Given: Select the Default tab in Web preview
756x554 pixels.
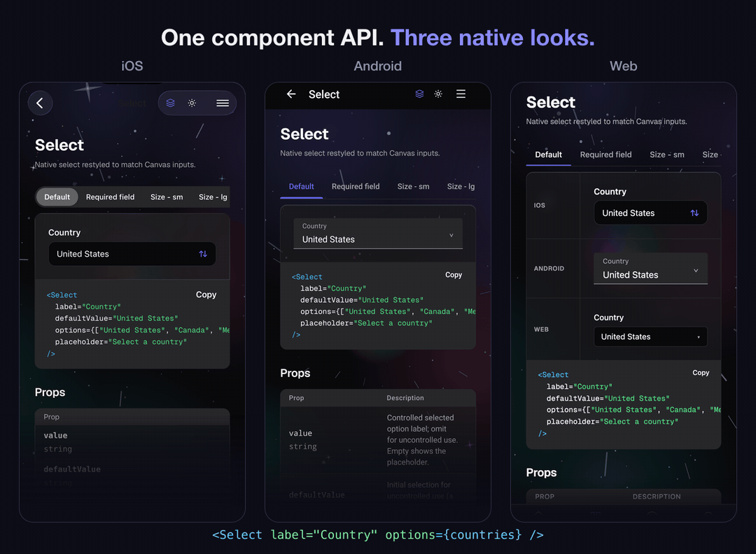Looking at the screenshot, I should coord(548,155).
